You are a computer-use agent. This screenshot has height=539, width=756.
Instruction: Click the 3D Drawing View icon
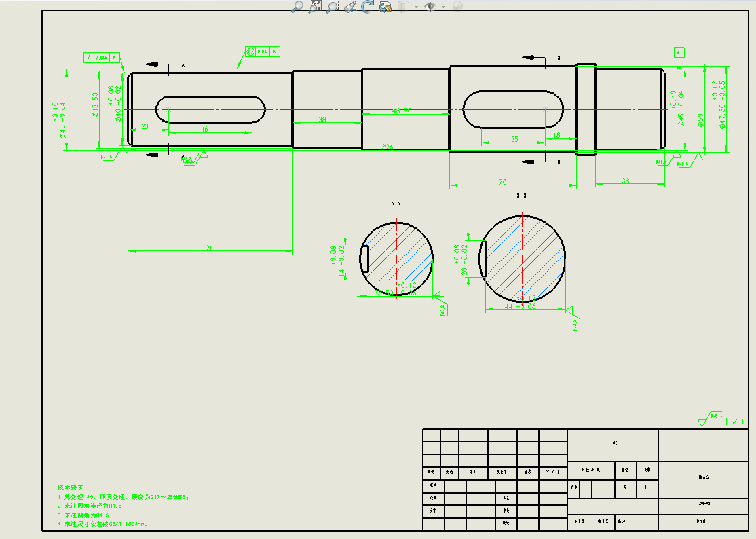(385, 6)
